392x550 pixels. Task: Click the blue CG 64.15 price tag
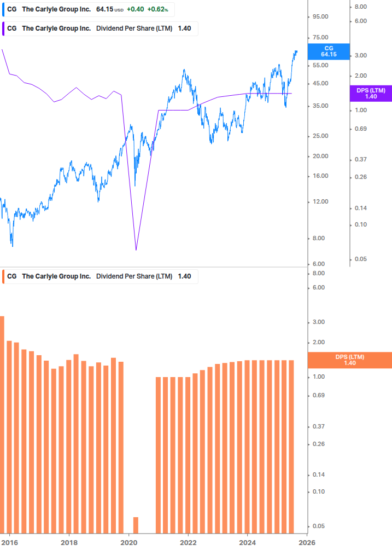pyautogui.click(x=329, y=51)
